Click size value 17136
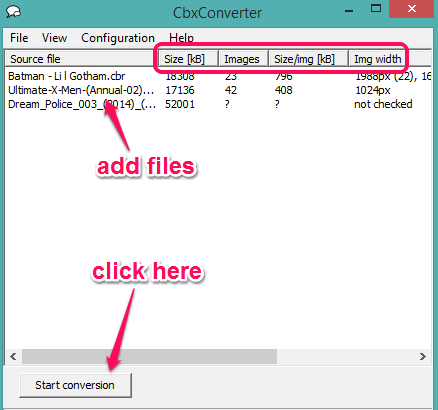Image resolution: width=438 pixels, height=410 pixels. click(x=180, y=90)
